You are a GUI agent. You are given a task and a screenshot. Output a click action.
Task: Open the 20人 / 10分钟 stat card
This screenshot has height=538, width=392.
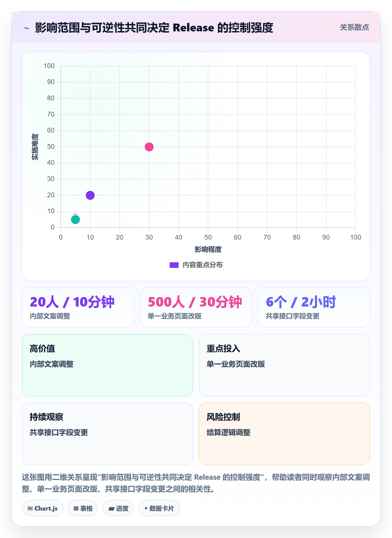pos(78,307)
